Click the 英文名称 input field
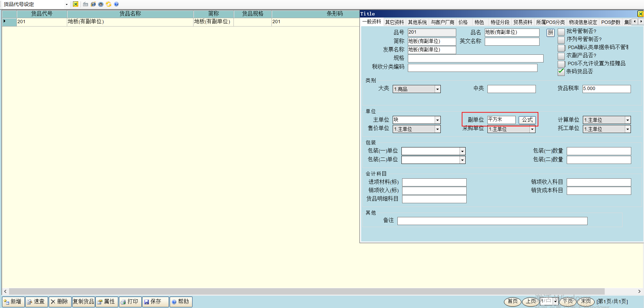644x308 pixels. pos(512,42)
